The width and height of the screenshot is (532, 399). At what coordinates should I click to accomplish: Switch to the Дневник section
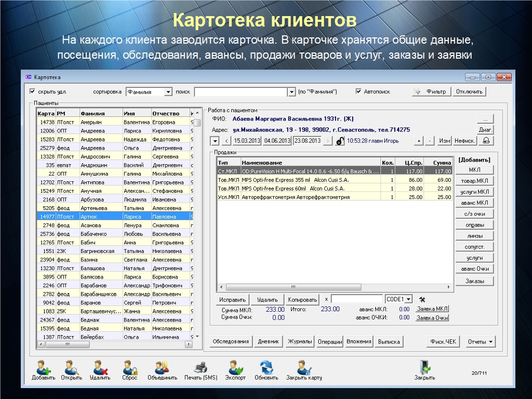click(x=269, y=342)
